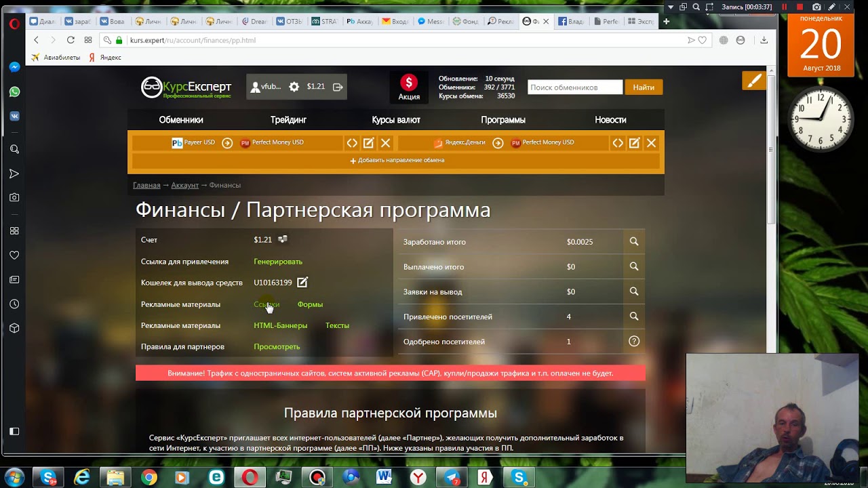The height and width of the screenshot is (488, 868).
Task: View details for Заявки на вывод
Action: coord(634,291)
